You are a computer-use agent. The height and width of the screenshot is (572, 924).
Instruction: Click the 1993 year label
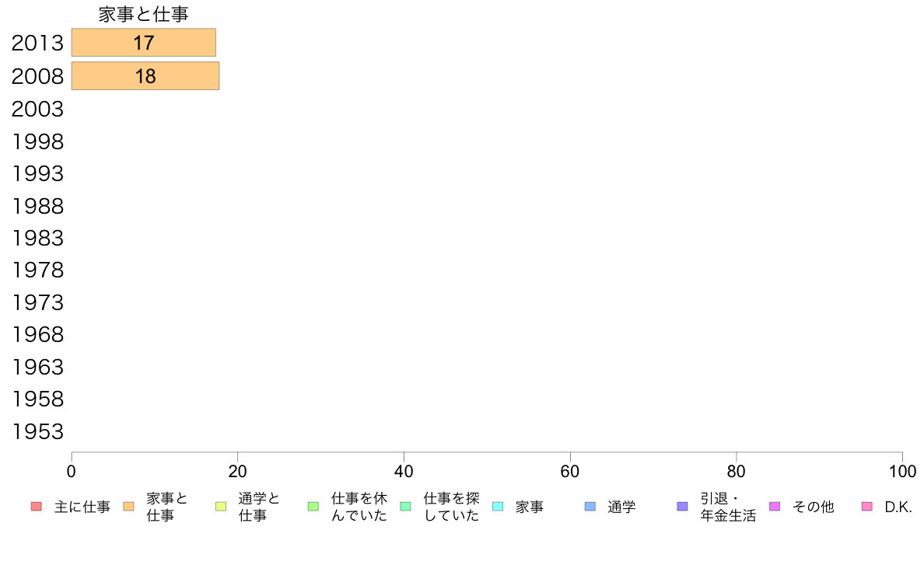tap(37, 173)
